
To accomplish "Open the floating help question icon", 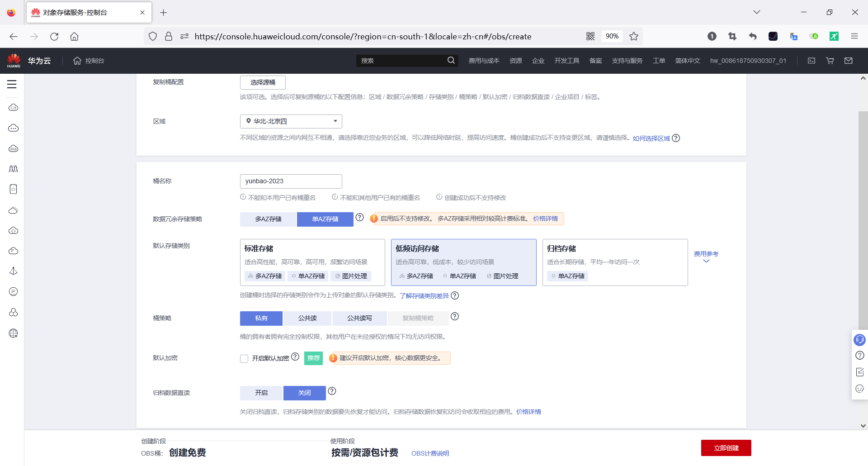I will point(860,356).
